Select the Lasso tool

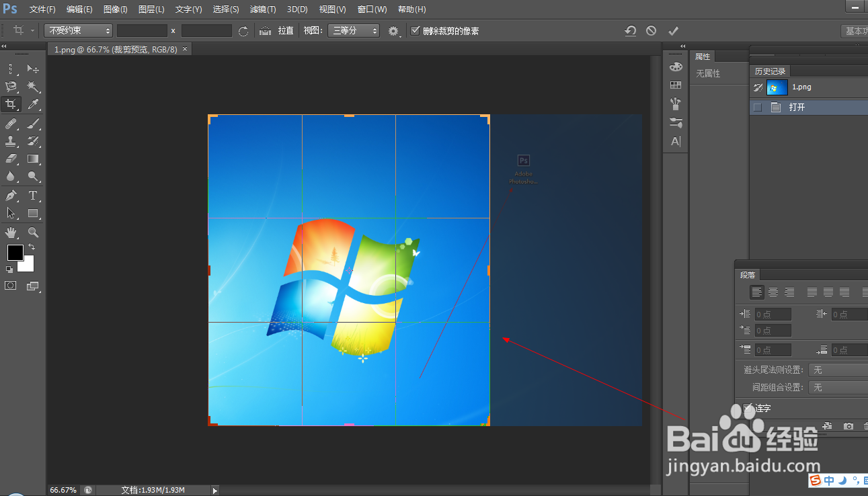[11, 87]
